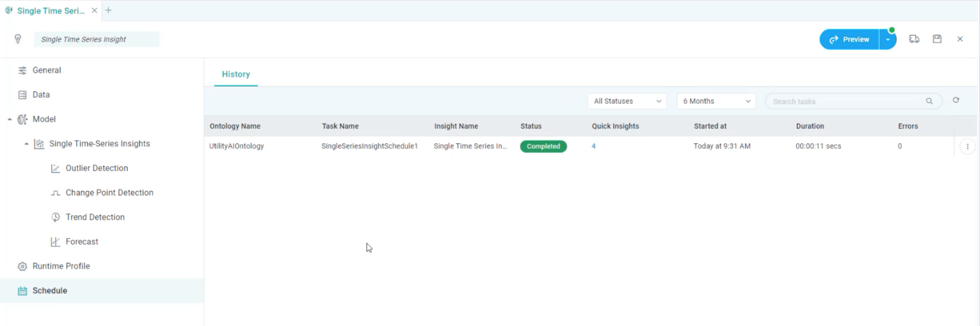Open the Schedule calendar section

49,290
